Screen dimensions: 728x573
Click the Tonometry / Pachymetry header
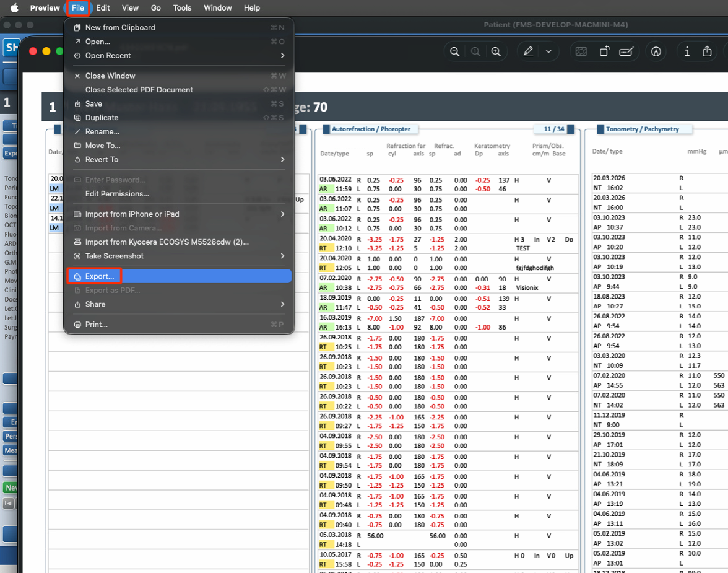[x=642, y=129]
